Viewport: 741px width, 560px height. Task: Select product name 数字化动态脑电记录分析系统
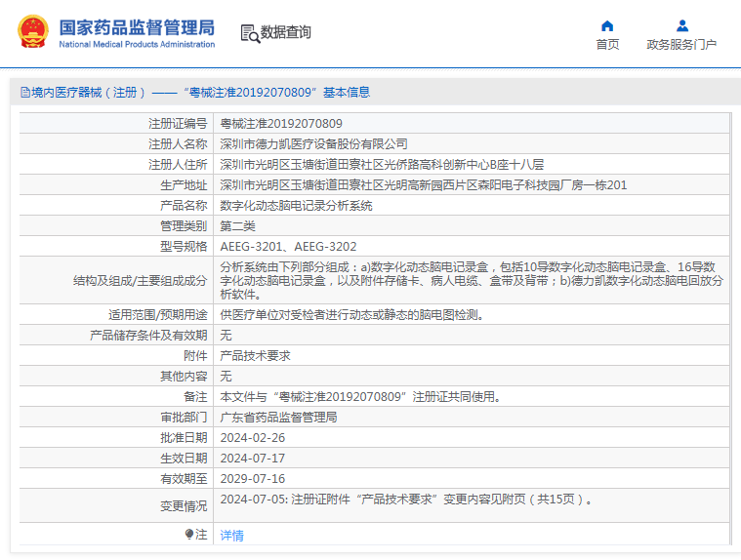point(297,206)
